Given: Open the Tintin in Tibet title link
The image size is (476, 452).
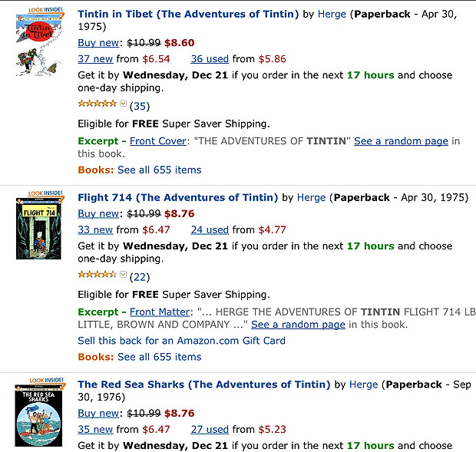Looking at the screenshot, I should coord(188,15).
